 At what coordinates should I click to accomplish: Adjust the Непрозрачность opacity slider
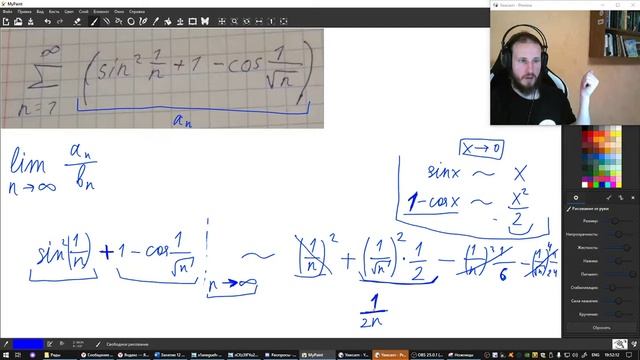(x=618, y=234)
